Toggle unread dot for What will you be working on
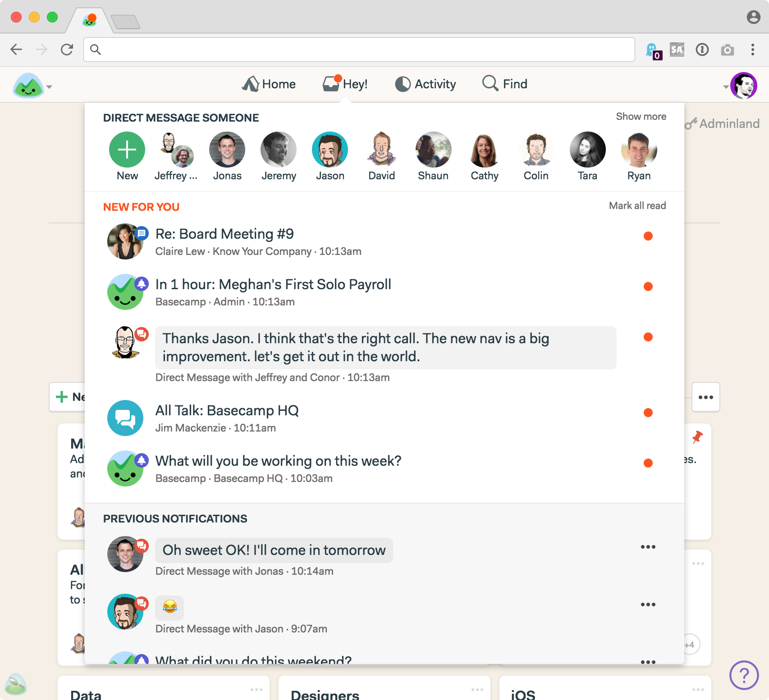This screenshot has width=769, height=700. point(648,463)
